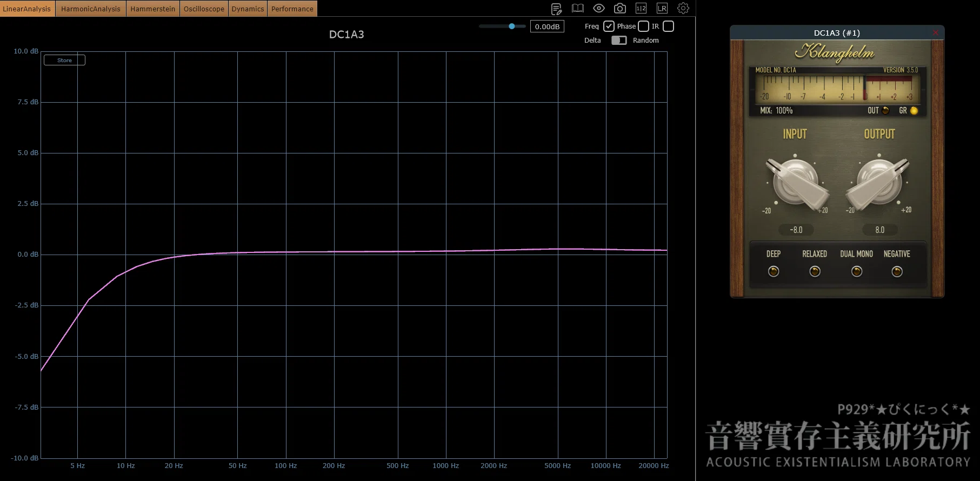Click the 1|2 compare icon
The height and width of the screenshot is (481, 980).
641,9
